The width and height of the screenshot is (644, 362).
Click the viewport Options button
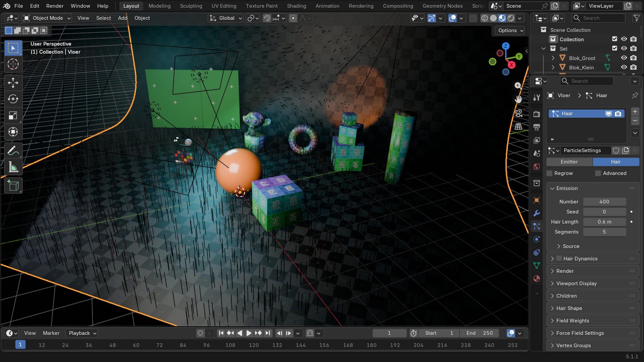510,31
